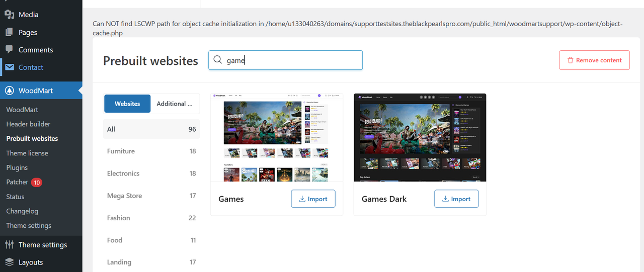
Task: Open the Status submenu item
Action: (x=15, y=197)
